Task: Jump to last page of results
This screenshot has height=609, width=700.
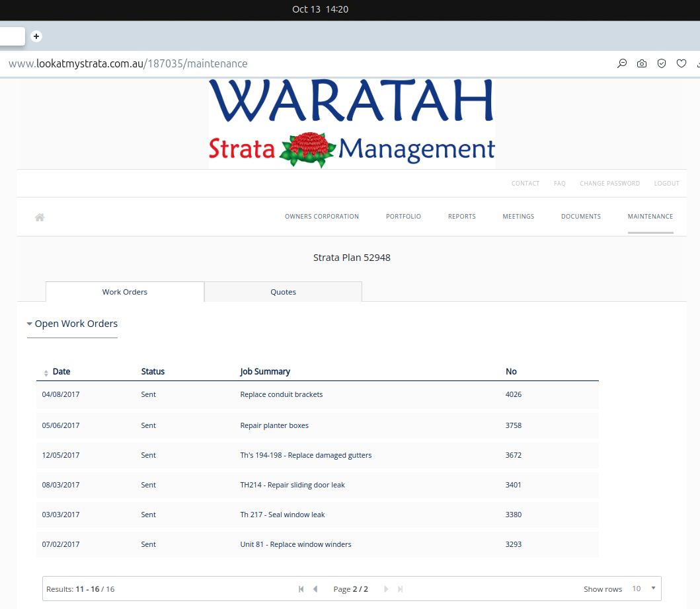Action: coord(401,589)
